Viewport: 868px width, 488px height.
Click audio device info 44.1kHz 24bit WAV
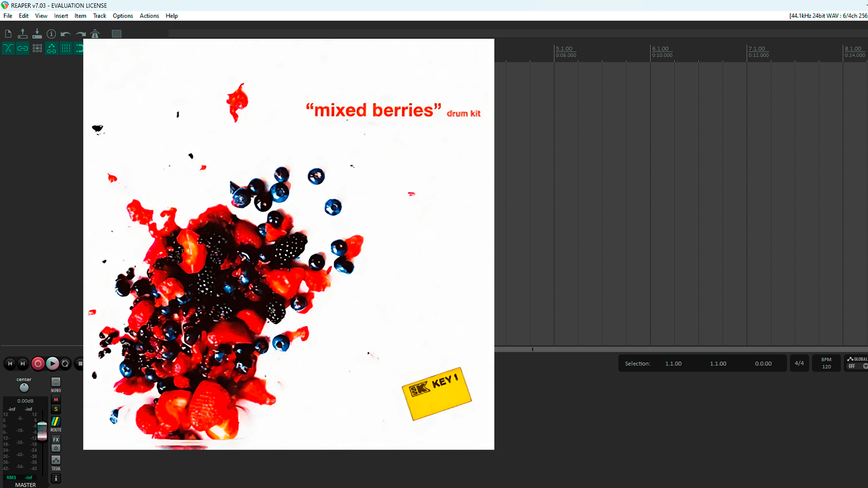pos(827,16)
